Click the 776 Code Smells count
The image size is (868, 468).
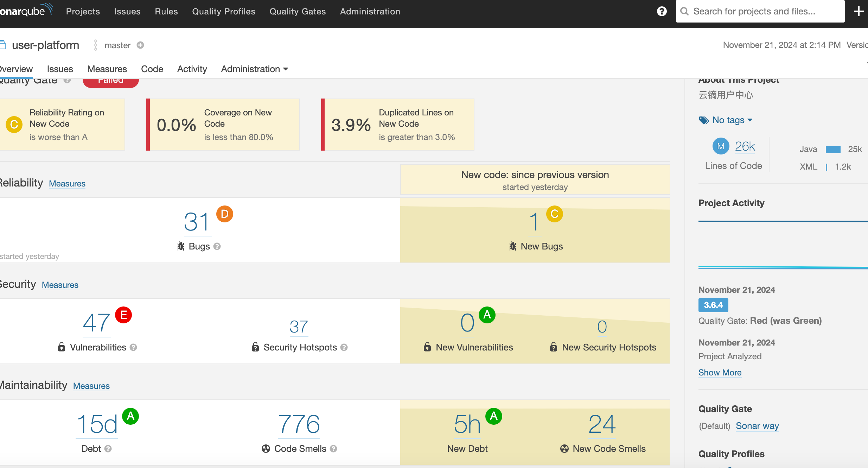point(299,424)
